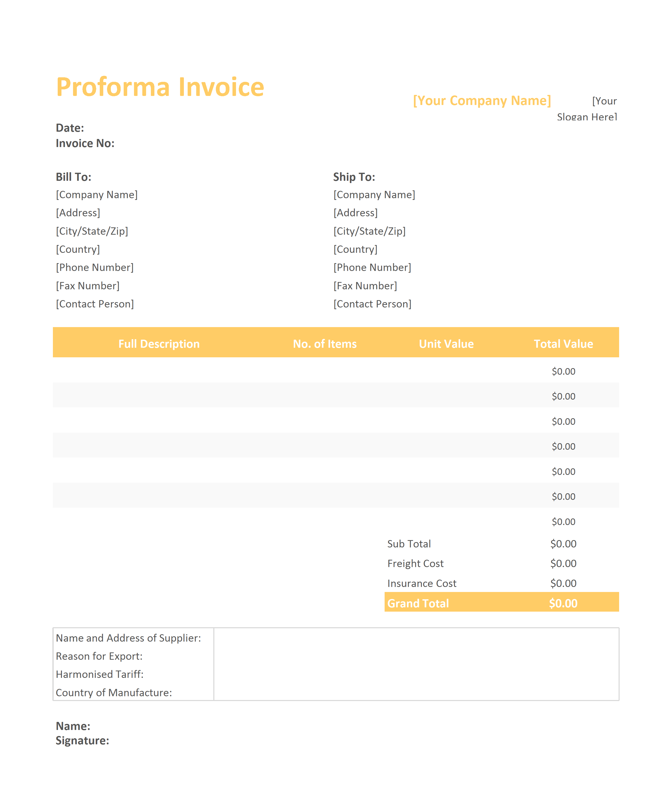Select the Ship To [Contact Person] placeholder
This screenshot has height=805, width=672.
372,304
